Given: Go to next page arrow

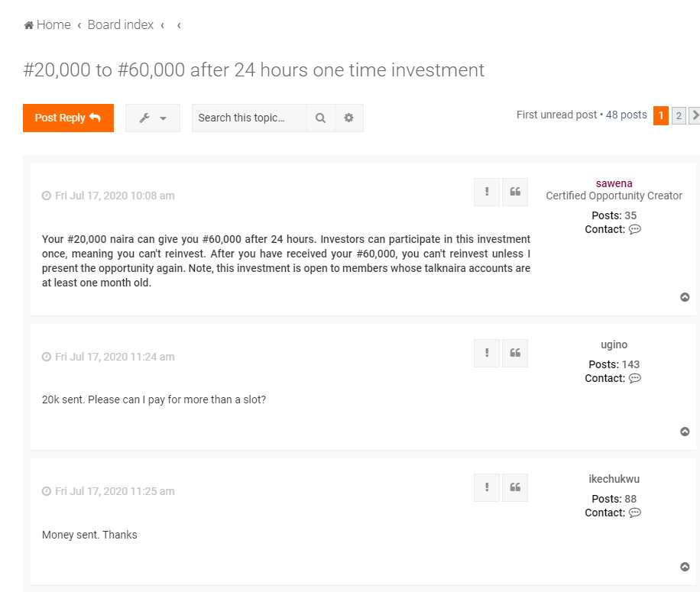Looking at the screenshot, I should coord(695,116).
